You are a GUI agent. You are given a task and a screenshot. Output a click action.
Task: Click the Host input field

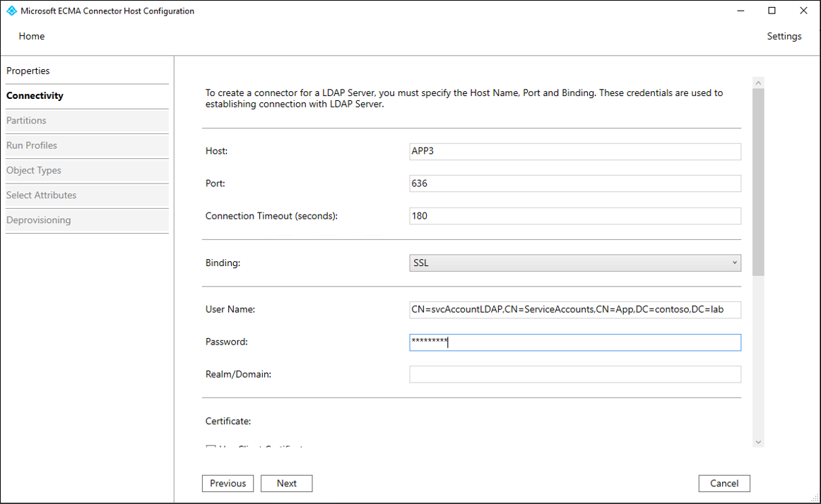pos(574,151)
